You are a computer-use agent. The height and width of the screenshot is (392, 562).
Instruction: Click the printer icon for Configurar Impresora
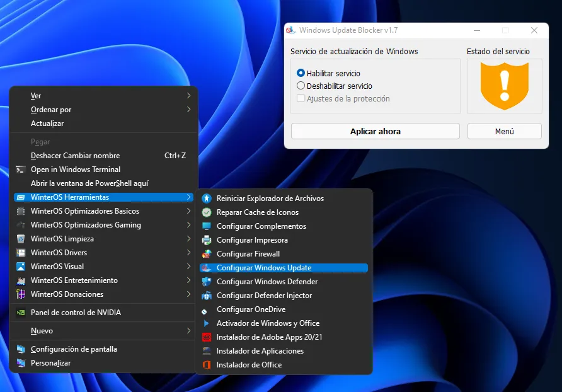(x=206, y=240)
